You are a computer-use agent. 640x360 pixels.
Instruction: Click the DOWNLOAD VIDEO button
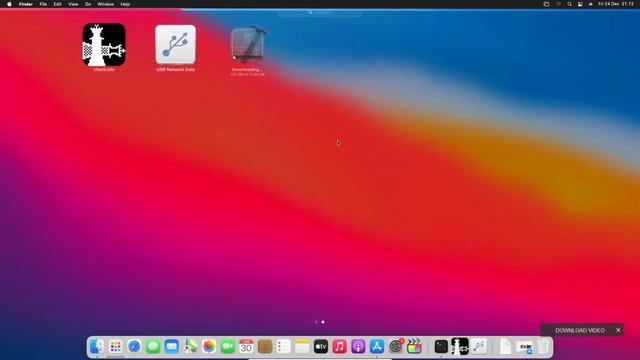[x=580, y=330]
